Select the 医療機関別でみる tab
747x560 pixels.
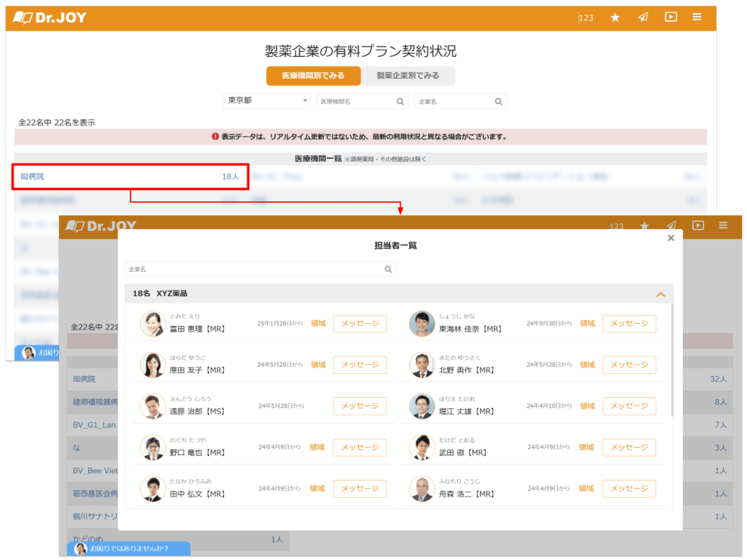(x=313, y=76)
